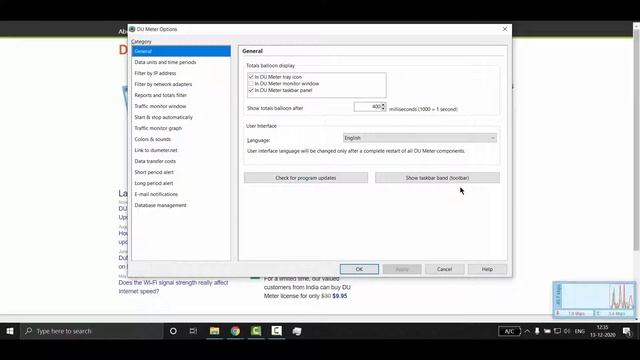Click ENG language indicator in tray
Screen dimensions: 640x360
(580, 331)
